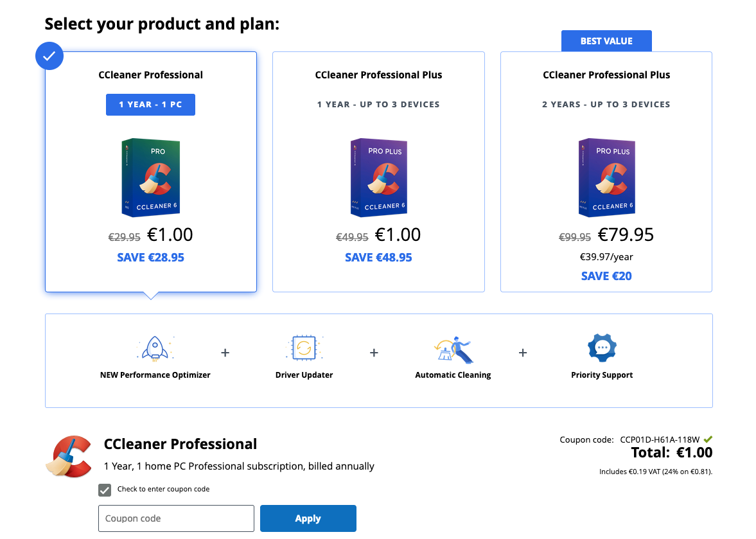This screenshot has width=756, height=539.
Task: Choose CCleaner Professional Plus 1 year plan
Action: pyautogui.click(x=378, y=172)
